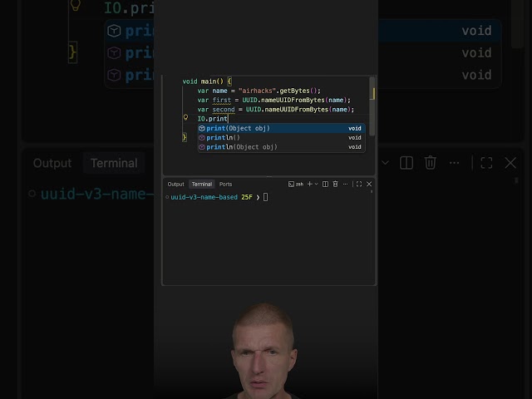Click the uuid-v3-name-based text in center terminal
The image size is (532, 399).
(x=204, y=197)
